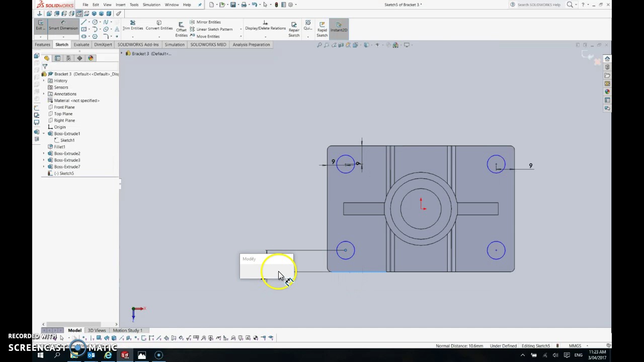Viewport: 644px width, 362px height.
Task: Click the Print icon in the title toolbar
Action: [244, 5]
